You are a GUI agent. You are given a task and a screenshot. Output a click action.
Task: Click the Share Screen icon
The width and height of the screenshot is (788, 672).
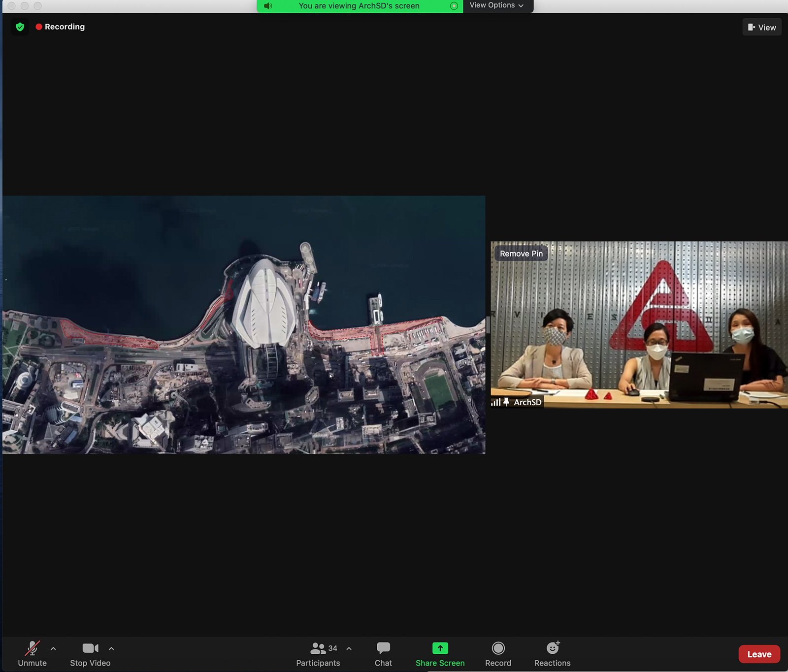(440, 648)
